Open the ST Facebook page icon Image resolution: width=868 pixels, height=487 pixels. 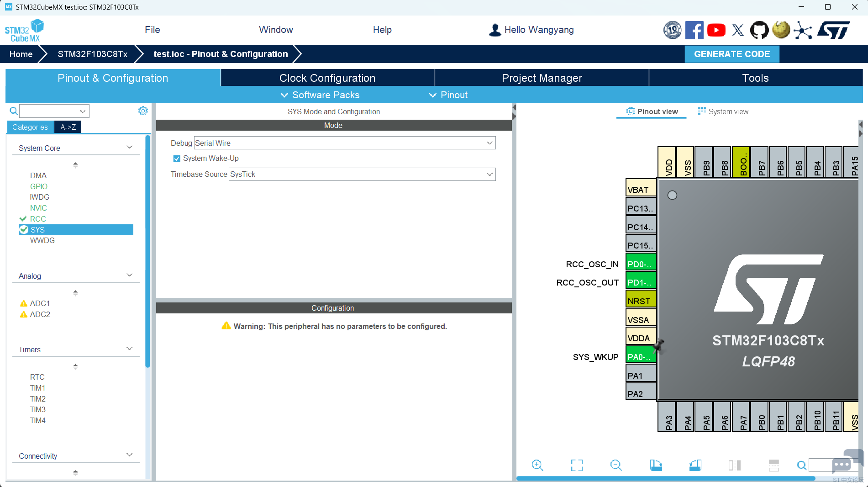tap(694, 30)
